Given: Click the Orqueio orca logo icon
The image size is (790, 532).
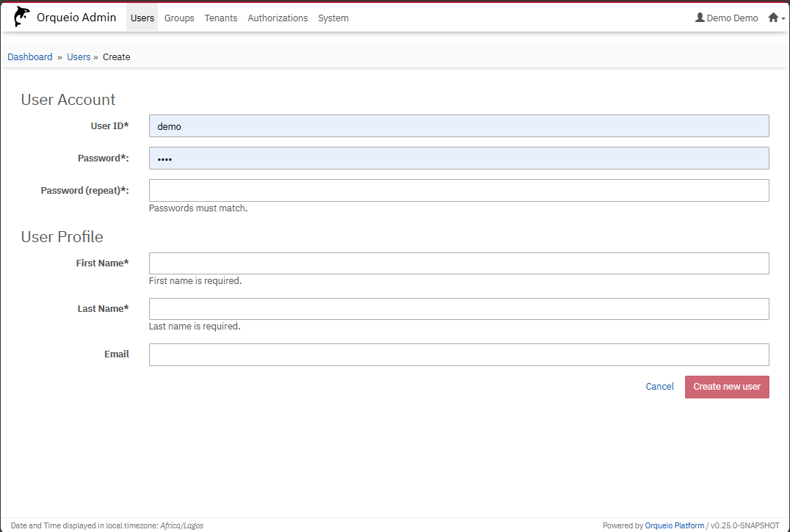Looking at the screenshot, I should pos(22,18).
